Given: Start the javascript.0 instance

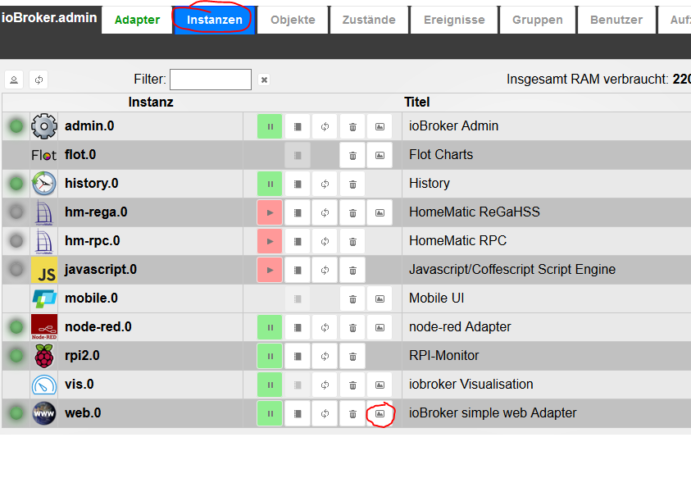Looking at the screenshot, I should coord(270,270).
